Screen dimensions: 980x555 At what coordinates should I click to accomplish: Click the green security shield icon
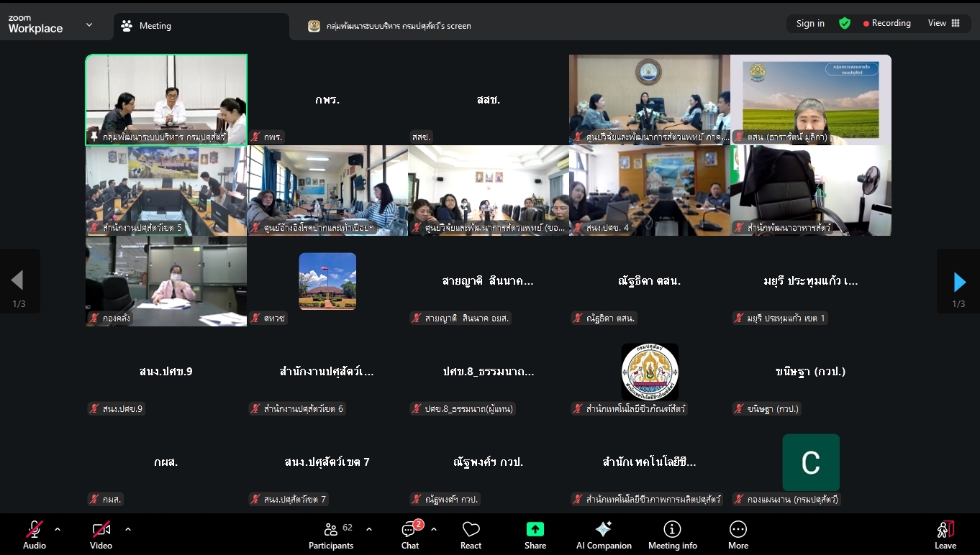(x=845, y=23)
